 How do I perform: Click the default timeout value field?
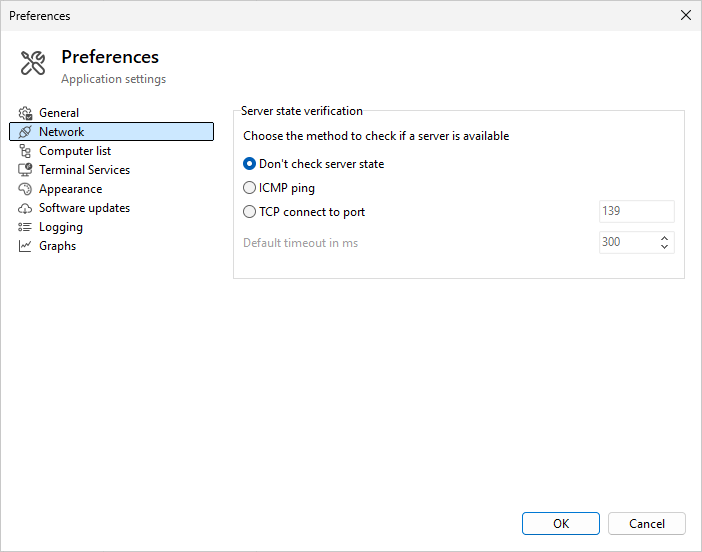(627, 242)
